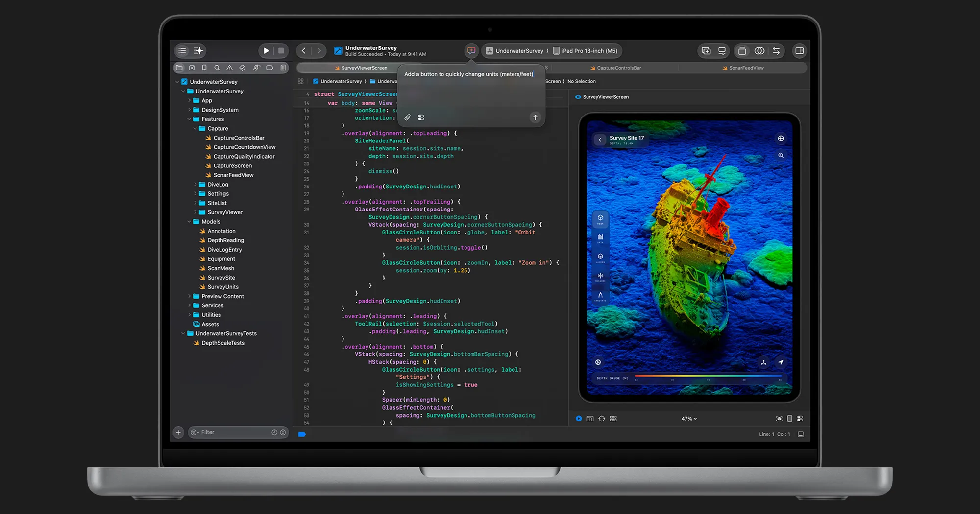Open the coding assistant sparkle panel
Screen dimensions: 980x514
click(x=198, y=51)
